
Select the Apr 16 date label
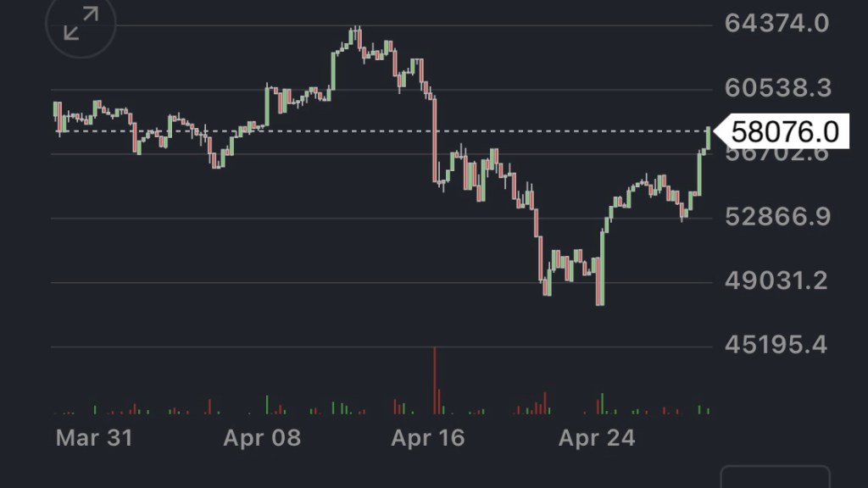(x=428, y=438)
